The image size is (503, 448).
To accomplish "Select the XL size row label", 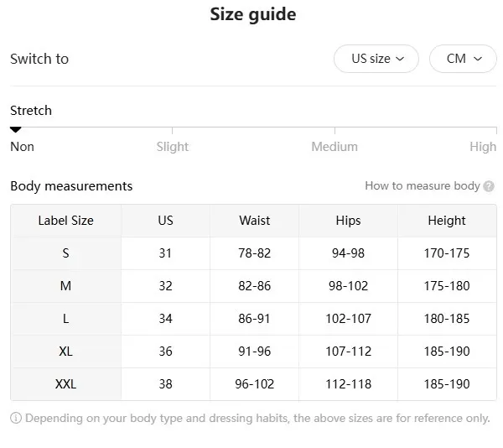I will click(x=65, y=352).
